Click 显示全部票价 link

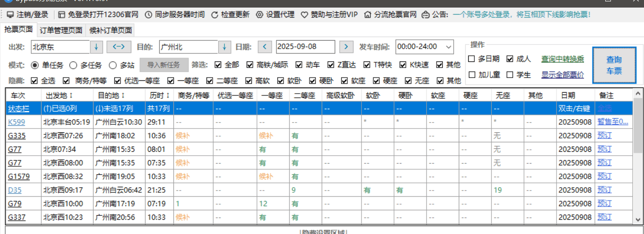point(563,75)
